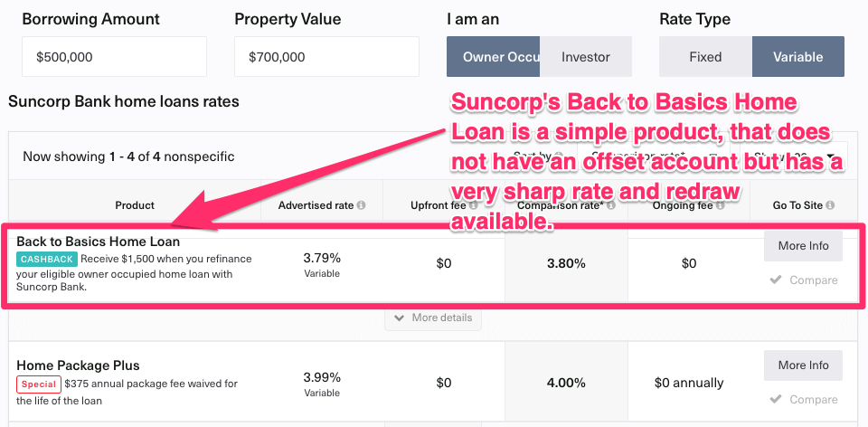Select Owner Occupier borrower type
The image size is (868, 427).
494,56
